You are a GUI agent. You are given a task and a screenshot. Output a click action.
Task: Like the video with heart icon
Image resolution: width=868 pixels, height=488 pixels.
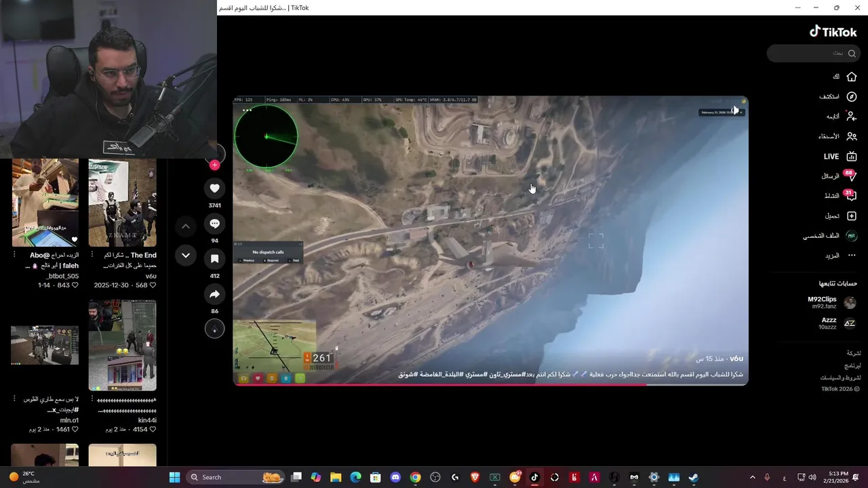click(x=214, y=188)
